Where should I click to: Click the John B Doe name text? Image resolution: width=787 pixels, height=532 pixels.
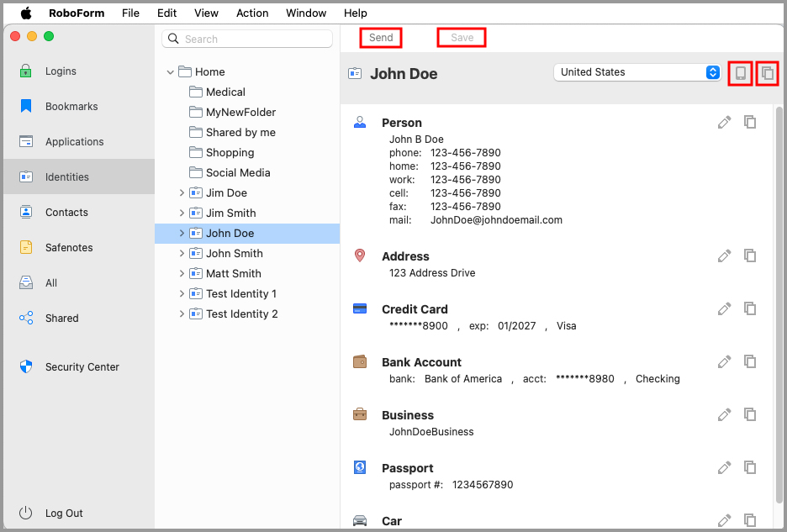click(x=416, y=139)
